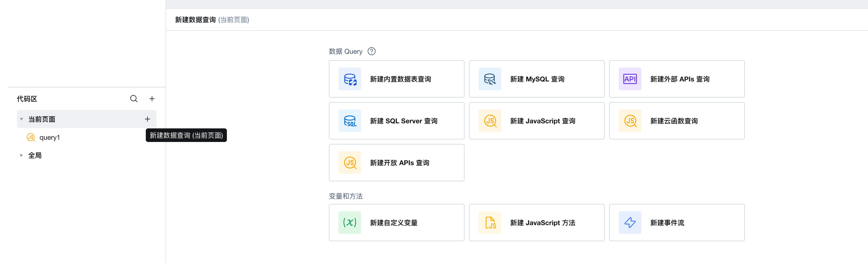Click the 新建外部 APIs 查询 label
Screen dimensions: 868x263
tap(680, 79)
